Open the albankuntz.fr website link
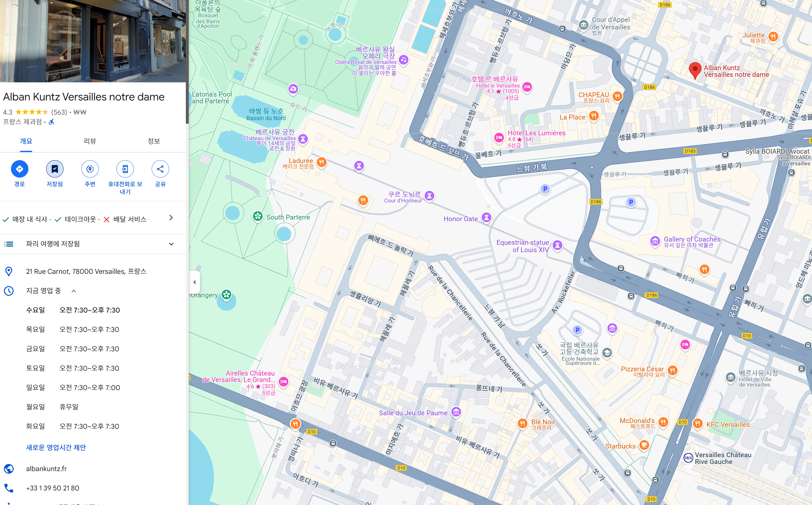812x505 pixels. pyautogui.click(x=46, y=469)
